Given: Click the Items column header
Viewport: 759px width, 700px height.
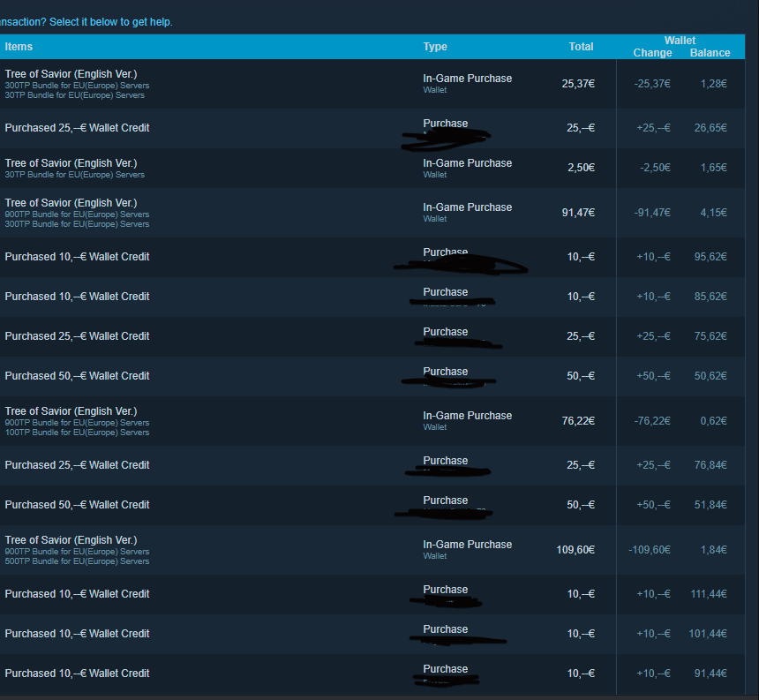Looking at the screenshot, I should click(x=19, y=47).
